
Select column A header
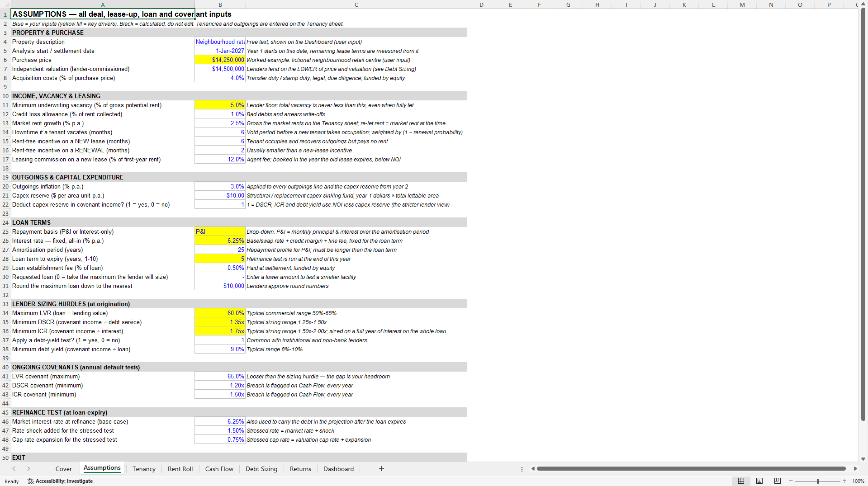click(x=103, y=5)
